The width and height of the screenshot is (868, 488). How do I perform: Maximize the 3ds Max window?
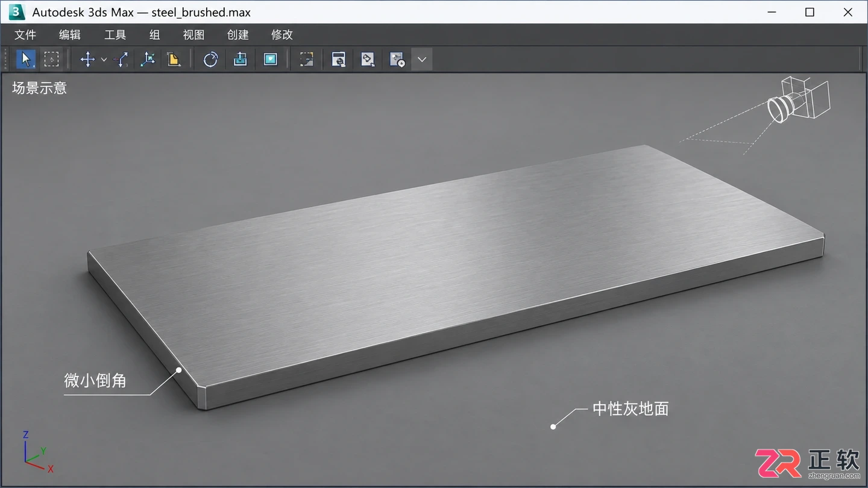tap(810, 12)
